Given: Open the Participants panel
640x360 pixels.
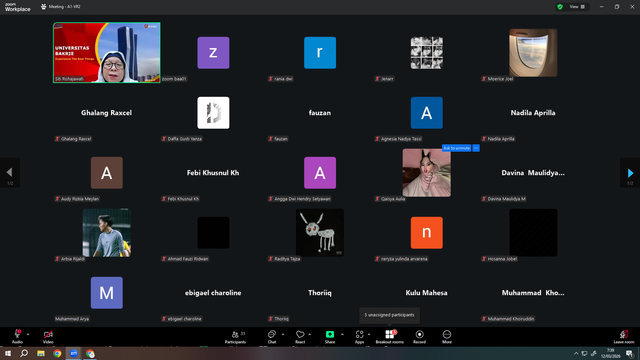Looking at the screenshot, I should click(x=236, y=337).
